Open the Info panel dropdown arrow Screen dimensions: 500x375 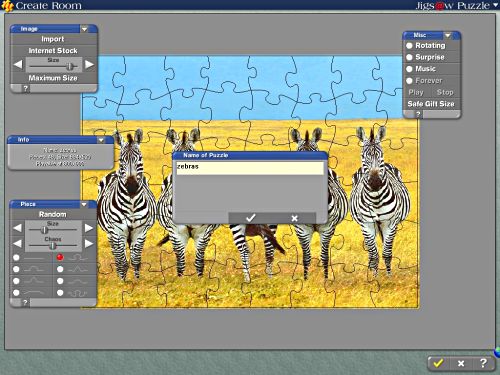click(x=101, y=140)
